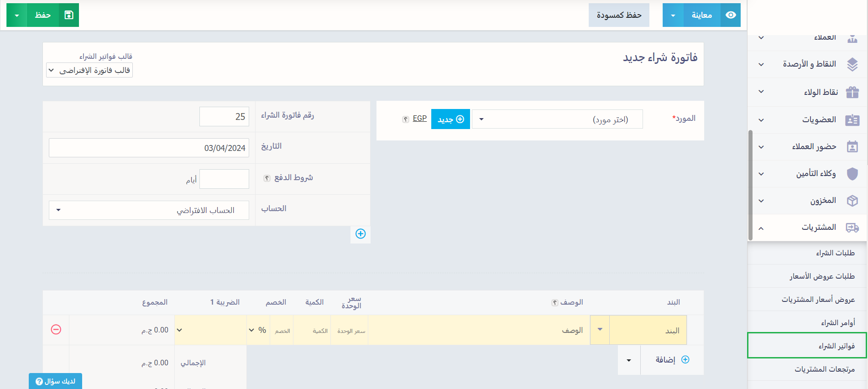Click the loyalty points gift icon
Viewport: 868px width, 389px height.
point(852,92)
